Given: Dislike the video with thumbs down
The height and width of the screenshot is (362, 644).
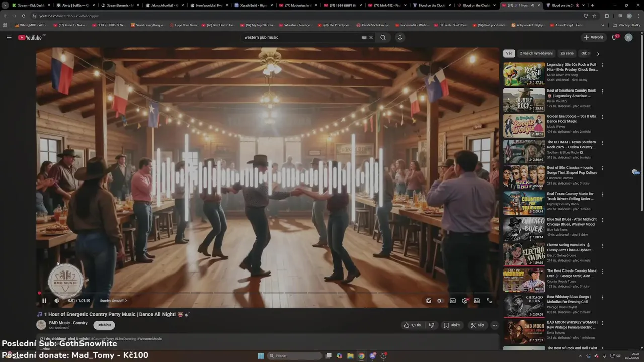Looking at the screenshot, I should point(431,325).
